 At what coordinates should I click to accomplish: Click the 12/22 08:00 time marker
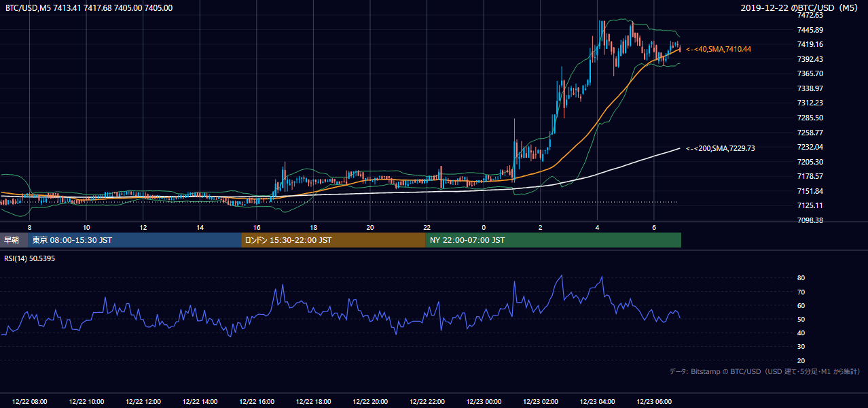[29, 402]
